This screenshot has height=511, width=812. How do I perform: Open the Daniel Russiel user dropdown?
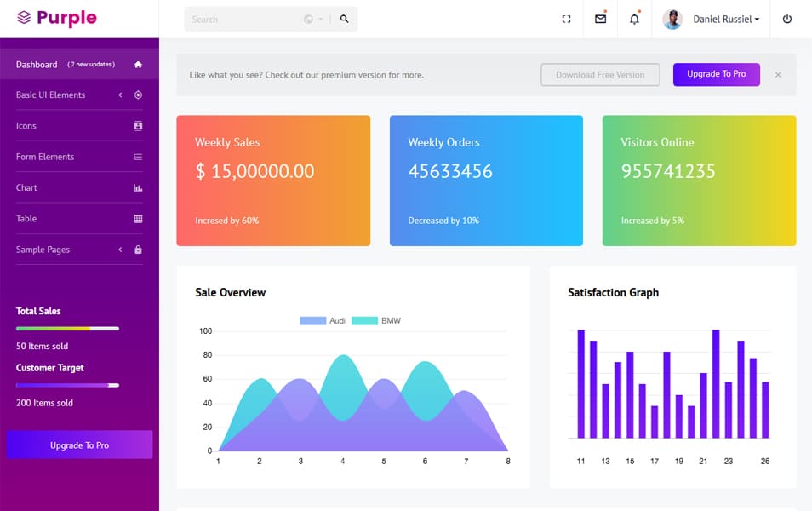point(725,19)
